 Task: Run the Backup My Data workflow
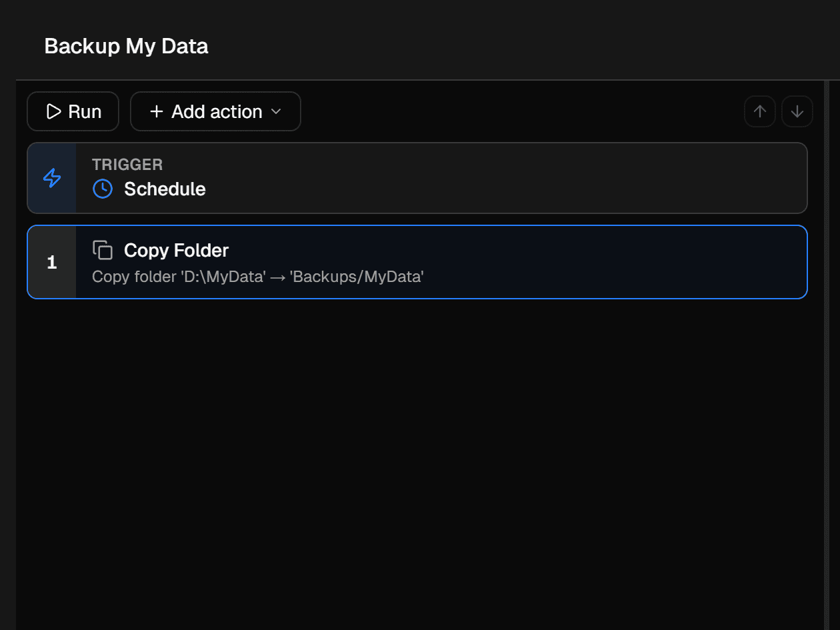(x=73, y=111)
